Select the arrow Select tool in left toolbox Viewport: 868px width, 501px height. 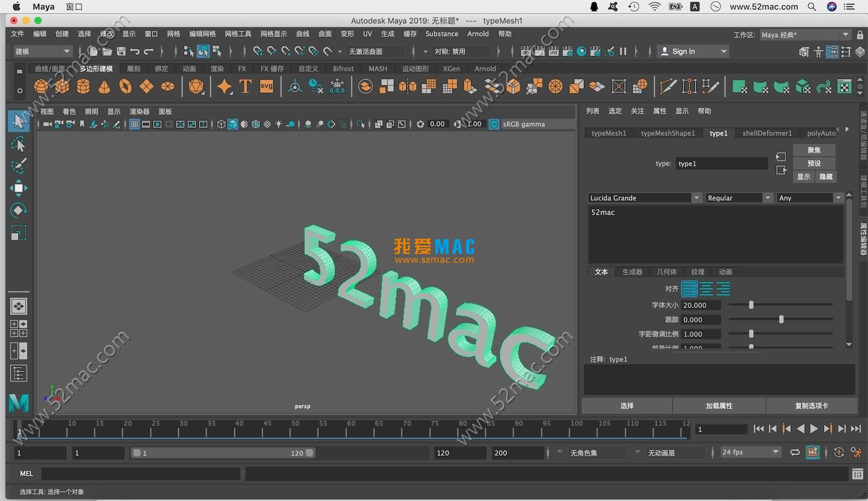pyautogui.click(x=18, y=121)
